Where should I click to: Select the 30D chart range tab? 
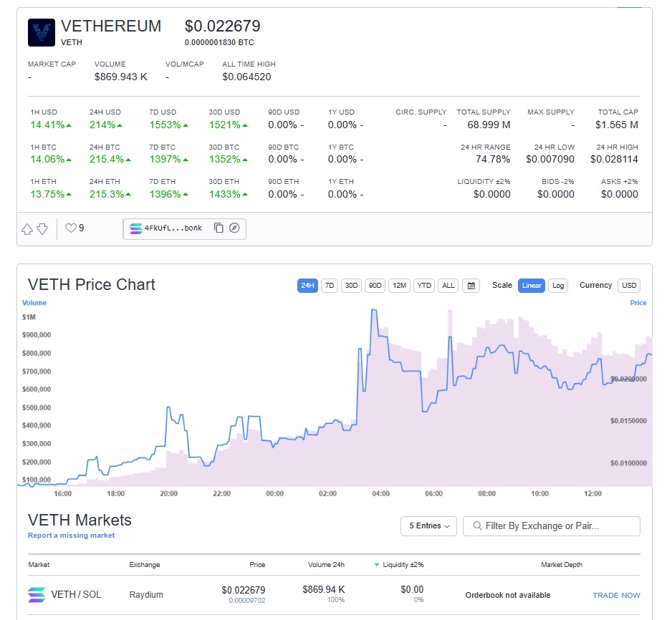[x=351, y=286]
